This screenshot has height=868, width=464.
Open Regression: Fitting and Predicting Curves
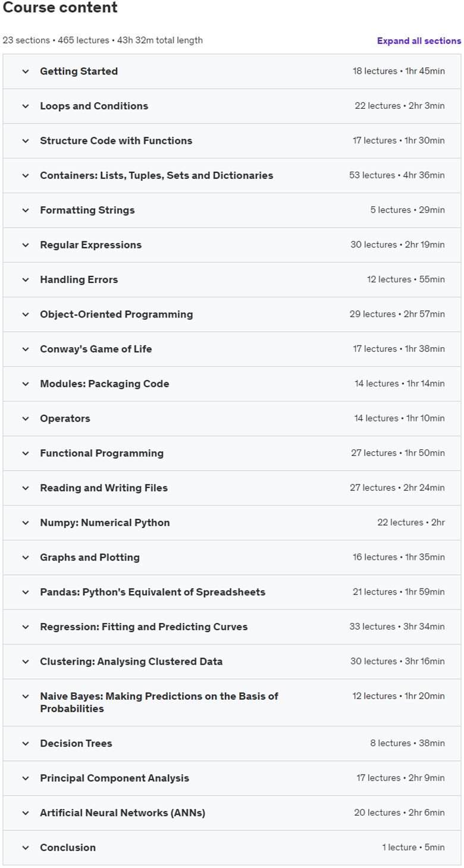[232, 627]
